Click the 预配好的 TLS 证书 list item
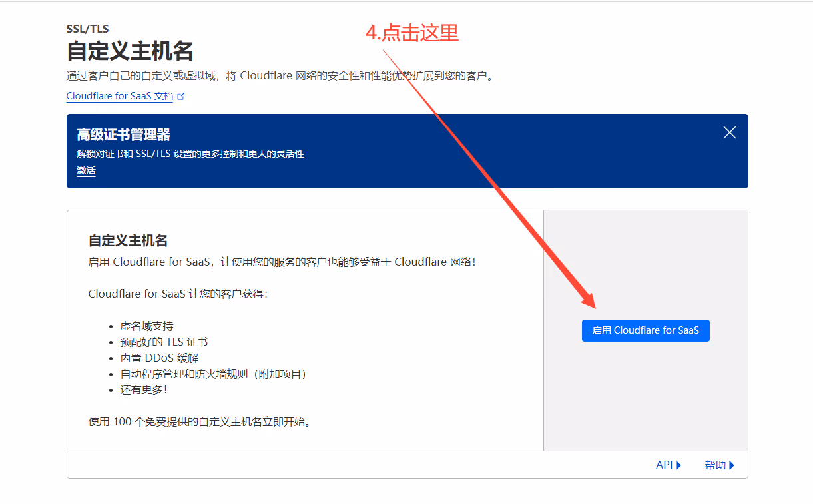 point(164,342)
